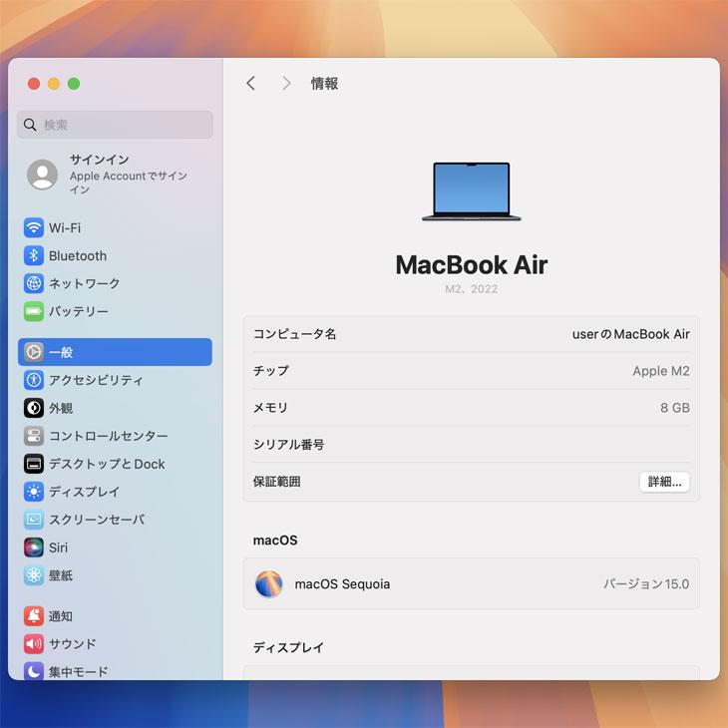Go back with the left chevron
The image size is (728, 728).
tap(251, 84)
